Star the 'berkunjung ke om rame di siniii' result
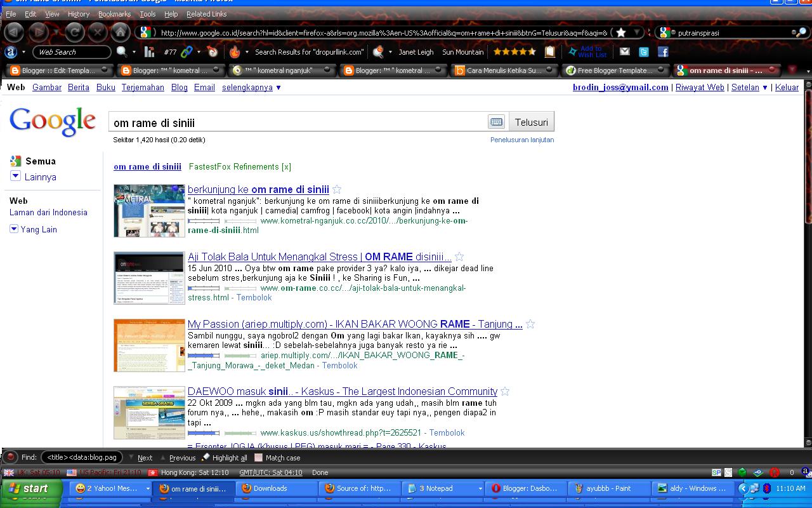This screenshot has height=508, width=812. (337, 189)
